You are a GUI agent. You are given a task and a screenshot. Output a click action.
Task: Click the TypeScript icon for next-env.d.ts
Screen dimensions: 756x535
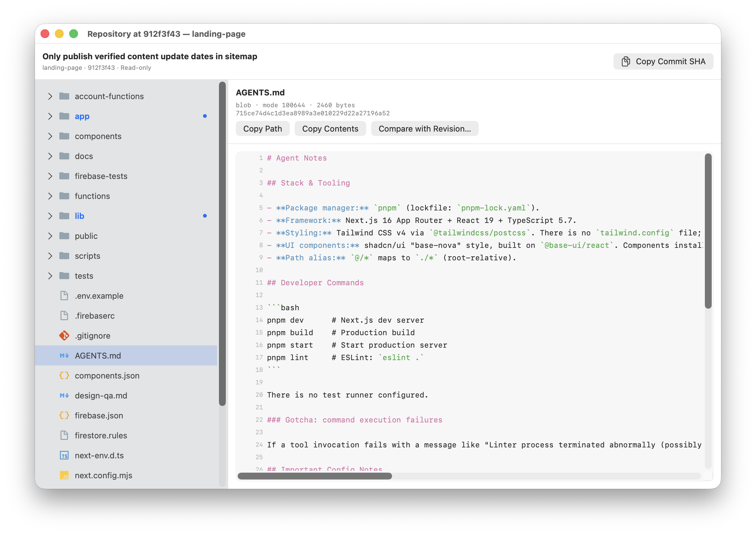(x=64, y=455)
